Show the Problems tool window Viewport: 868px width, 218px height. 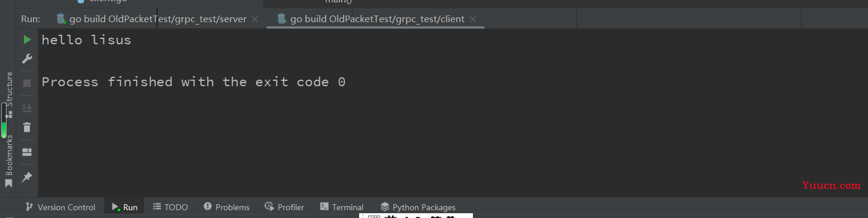(x=226, y=207)
